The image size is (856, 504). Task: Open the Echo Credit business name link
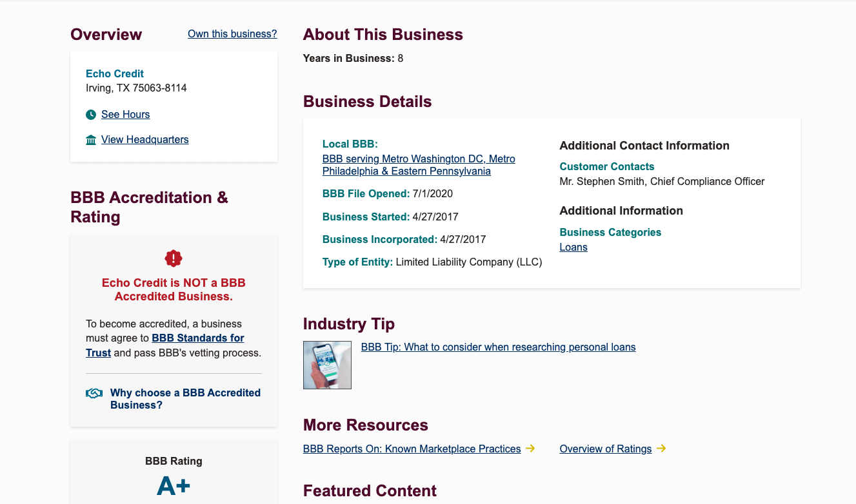(x=115, y=73)
